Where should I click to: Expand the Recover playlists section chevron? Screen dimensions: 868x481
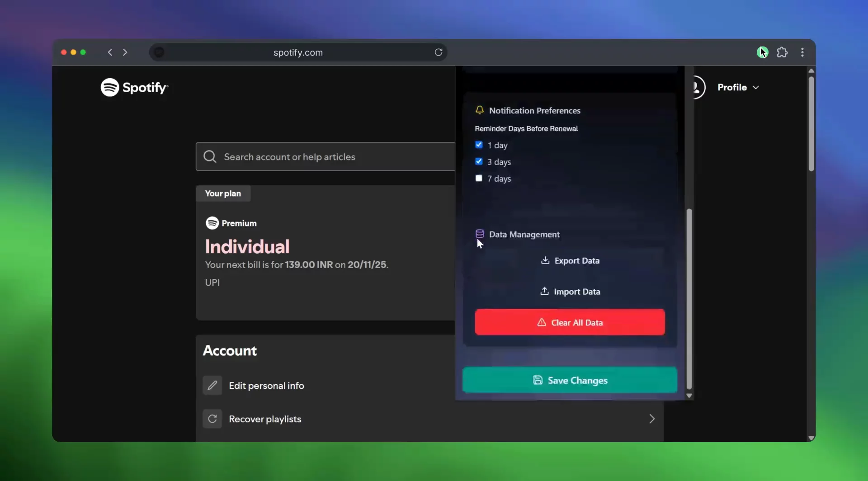click(x=651, y=418)
